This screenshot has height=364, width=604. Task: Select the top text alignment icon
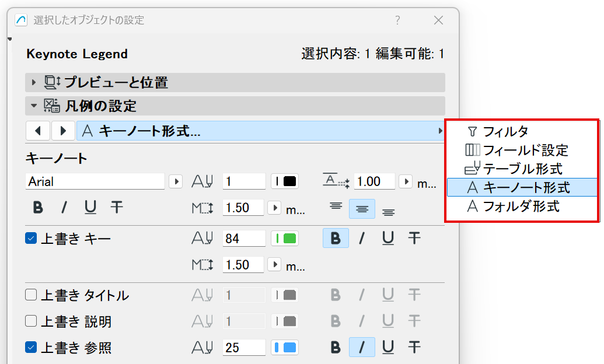(x=335, y=206)
